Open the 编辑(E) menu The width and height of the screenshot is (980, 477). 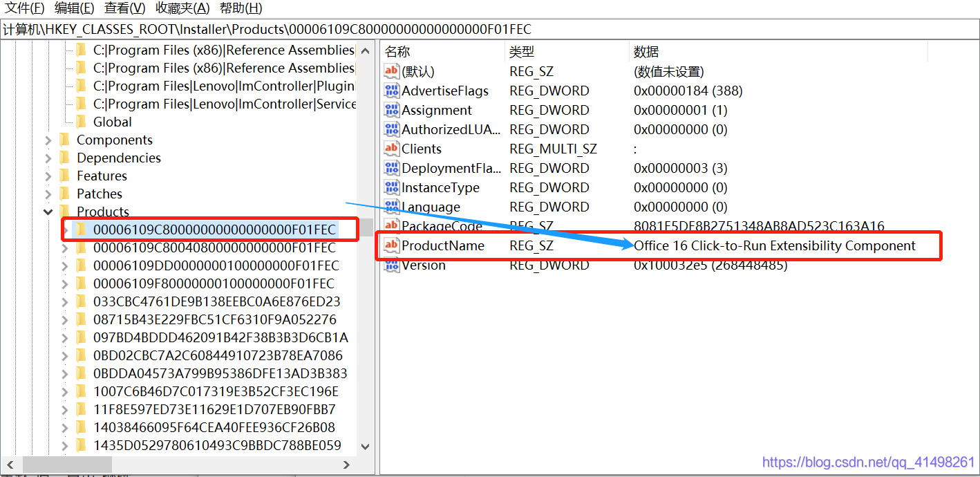point(74,8)
